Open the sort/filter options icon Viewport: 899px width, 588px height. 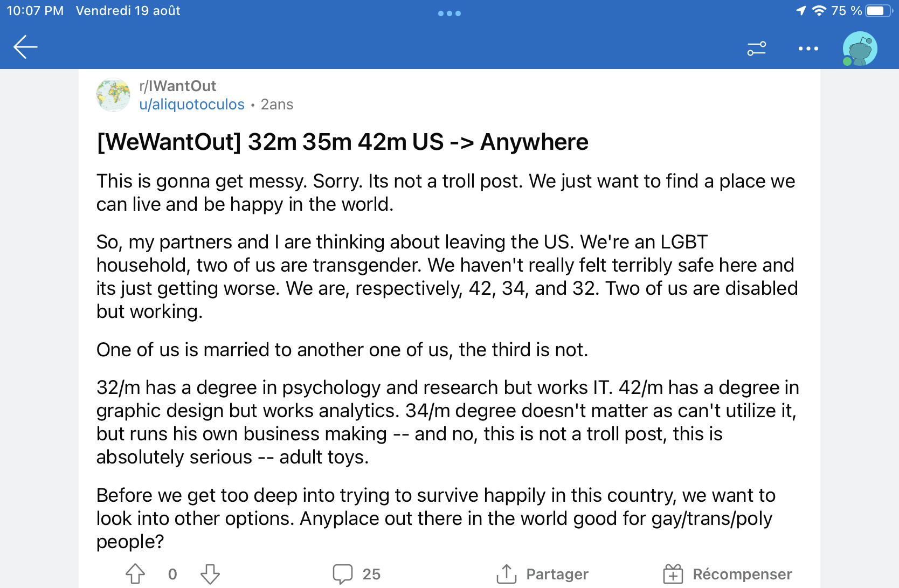click(757, 49)
